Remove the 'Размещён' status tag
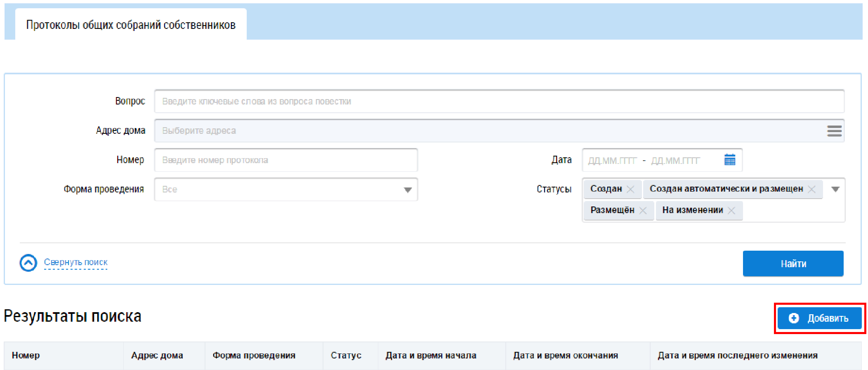The width and height of the screenshot is (868, 370). pos(643,211)
